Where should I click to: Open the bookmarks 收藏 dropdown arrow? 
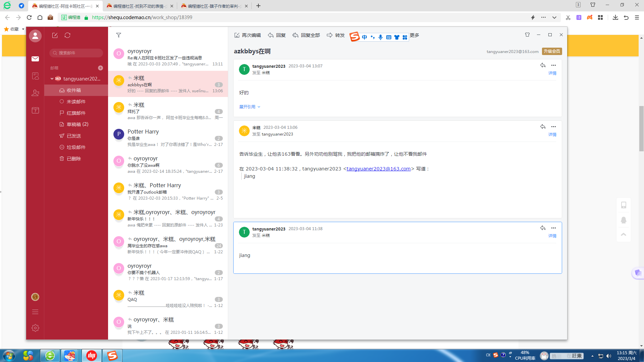(23, 29)
